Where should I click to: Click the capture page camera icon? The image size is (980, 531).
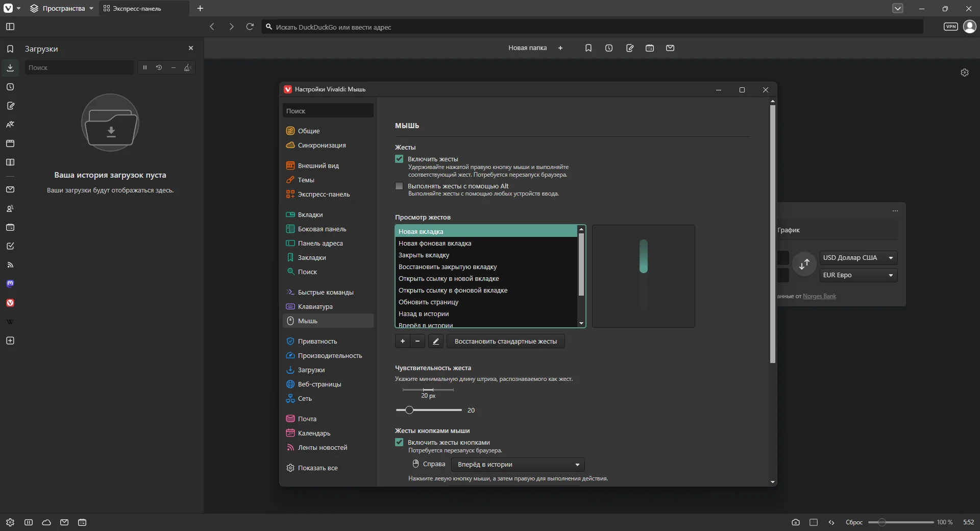[795, 522]
